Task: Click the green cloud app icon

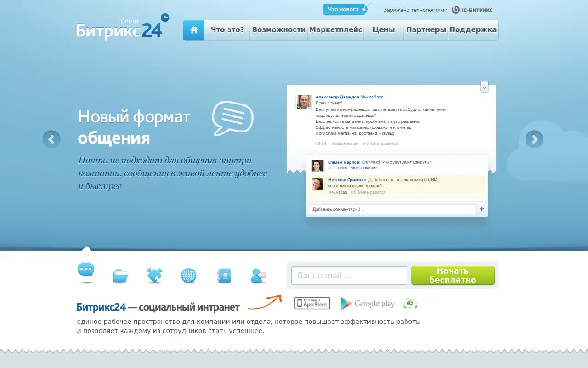Action: pyautogui.click(x=410, y=304)
